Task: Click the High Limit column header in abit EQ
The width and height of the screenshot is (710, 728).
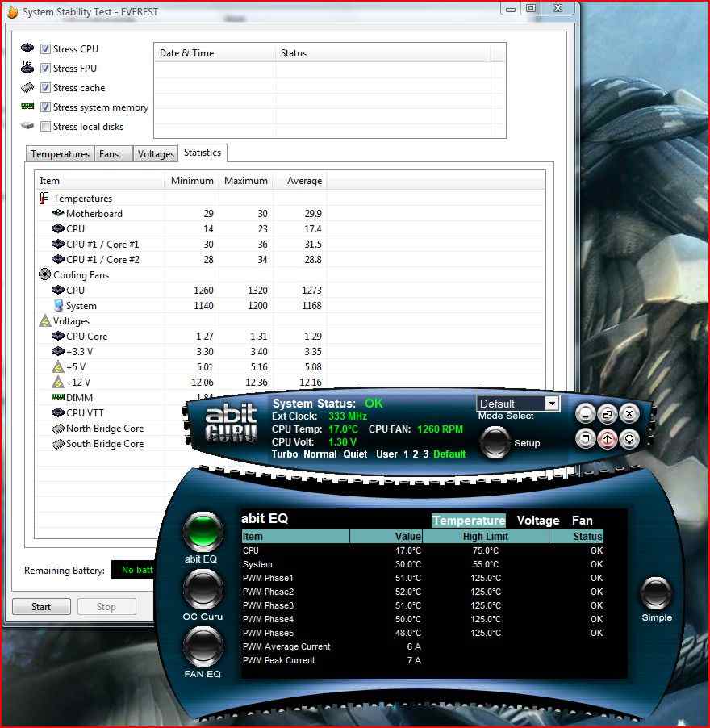Action: (x=486, y=536)
